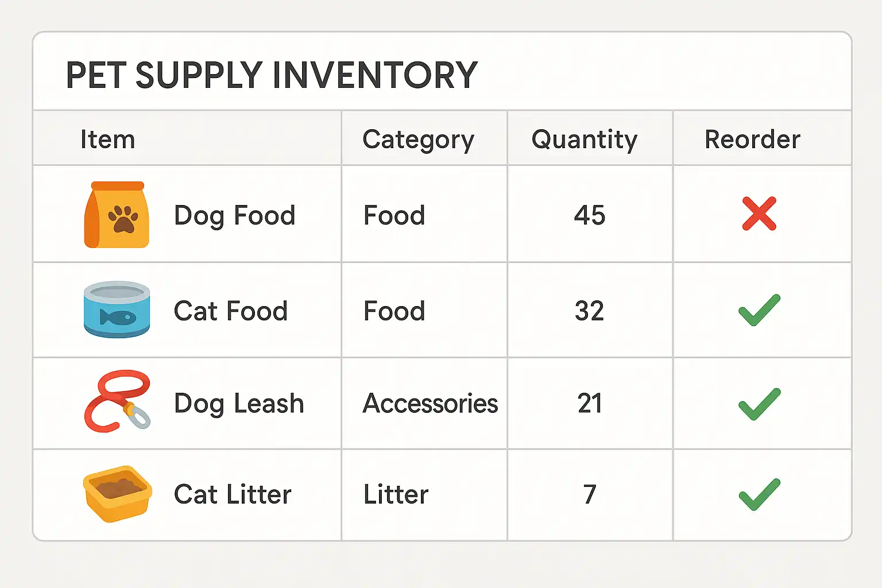Sort by the Item column header
The width and height of the screenshot is (882, 588).
108,140
